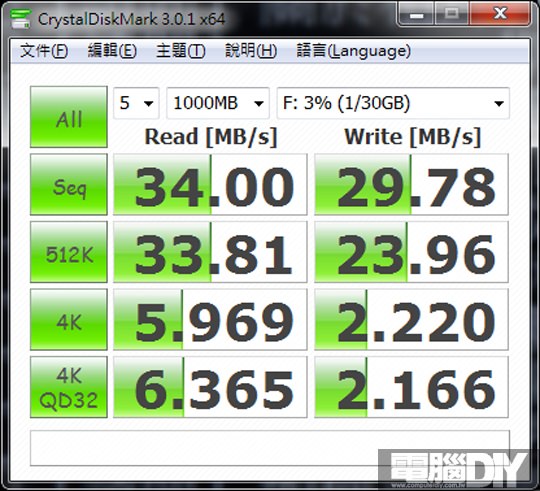Open the 說明(H) menu
The height and width of the screenshot is (491, 540).
click(251, 51)
